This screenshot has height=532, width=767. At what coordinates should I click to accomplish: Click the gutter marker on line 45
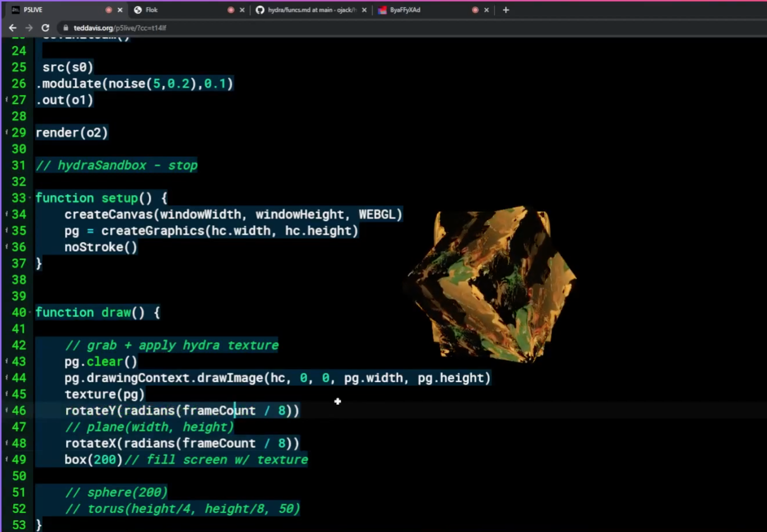click(x=7, y=394)
